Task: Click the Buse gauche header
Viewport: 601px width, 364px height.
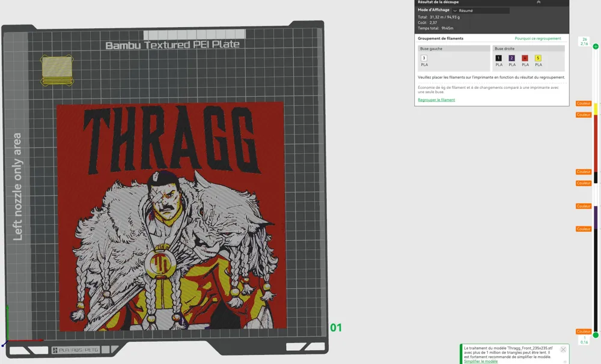Action: (x=454, y=49)
